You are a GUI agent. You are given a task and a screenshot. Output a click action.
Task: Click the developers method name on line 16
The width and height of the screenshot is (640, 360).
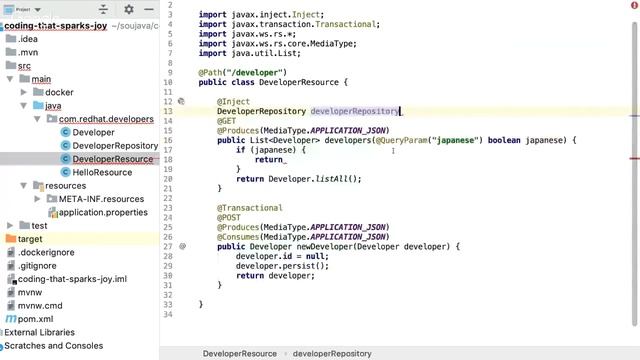(x=348, y=140)
